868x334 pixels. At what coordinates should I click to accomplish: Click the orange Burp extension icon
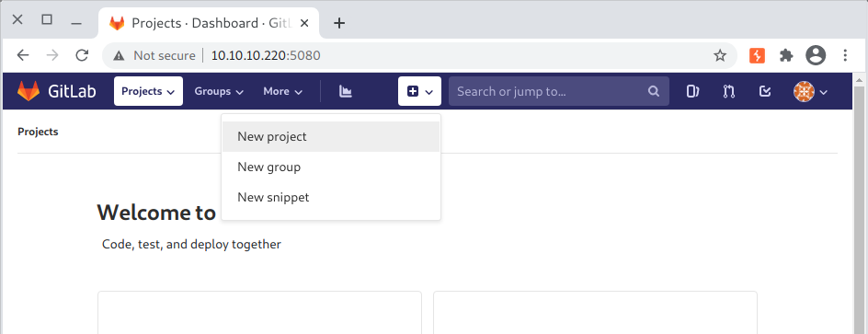(x=758, y=55)
